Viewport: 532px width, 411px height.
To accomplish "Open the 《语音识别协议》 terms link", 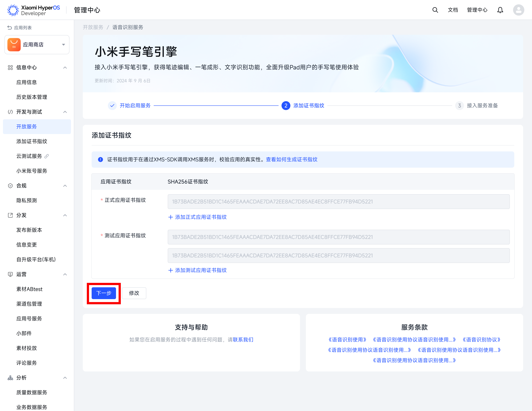I will (x=481, y=340).
